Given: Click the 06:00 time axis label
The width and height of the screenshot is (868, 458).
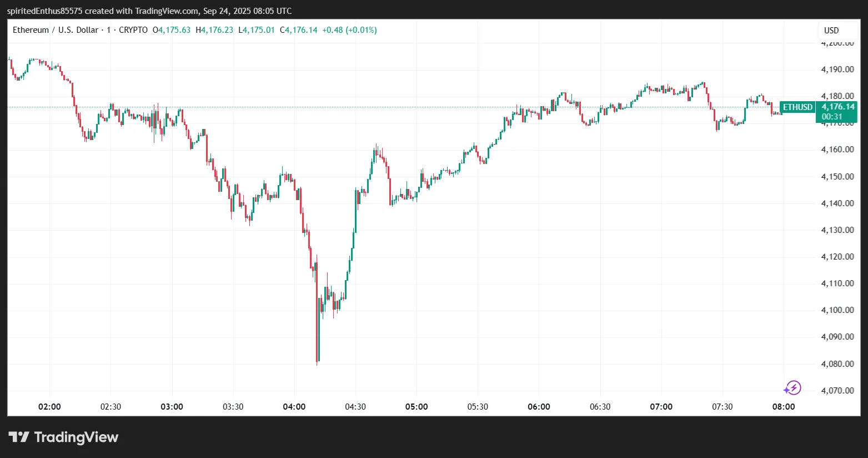Looking at the screenshot, I should coord(539,407).
